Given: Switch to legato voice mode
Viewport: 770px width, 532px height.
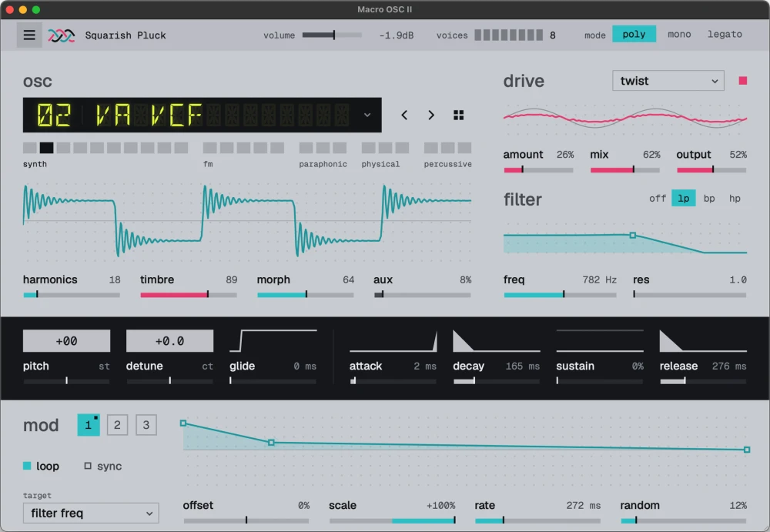Looking at the screenshot, I should pos(725,35).
